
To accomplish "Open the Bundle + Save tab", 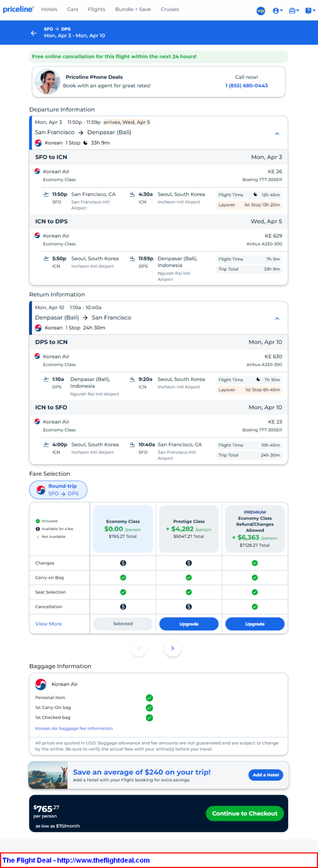I will [133, 9].
